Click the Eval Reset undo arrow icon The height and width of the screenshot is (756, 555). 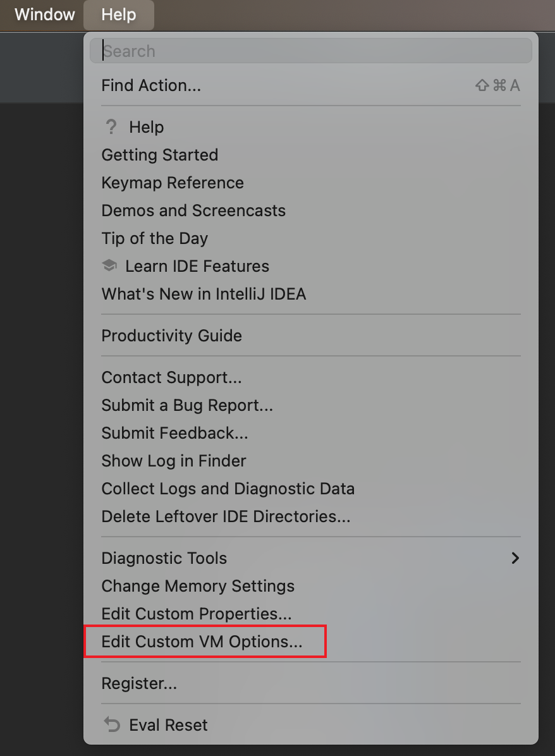112,724
